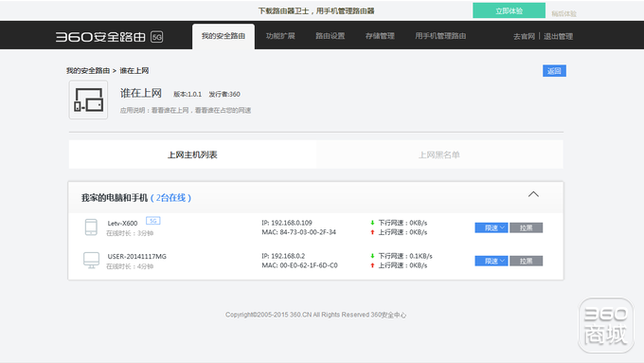Click the 发行者:360 text
This screenshot has width=644, height=363.
224,94
